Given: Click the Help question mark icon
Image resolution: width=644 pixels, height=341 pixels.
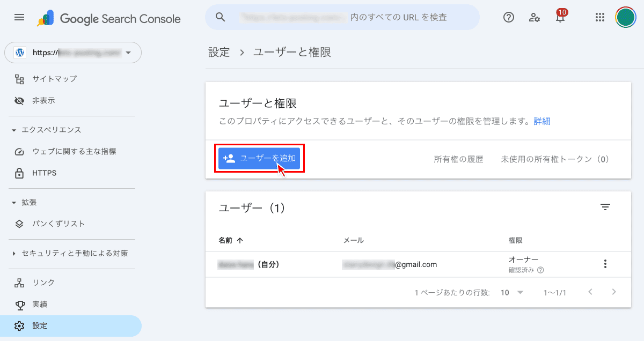Looking at the screenshot, I should [x=508, y=17].
